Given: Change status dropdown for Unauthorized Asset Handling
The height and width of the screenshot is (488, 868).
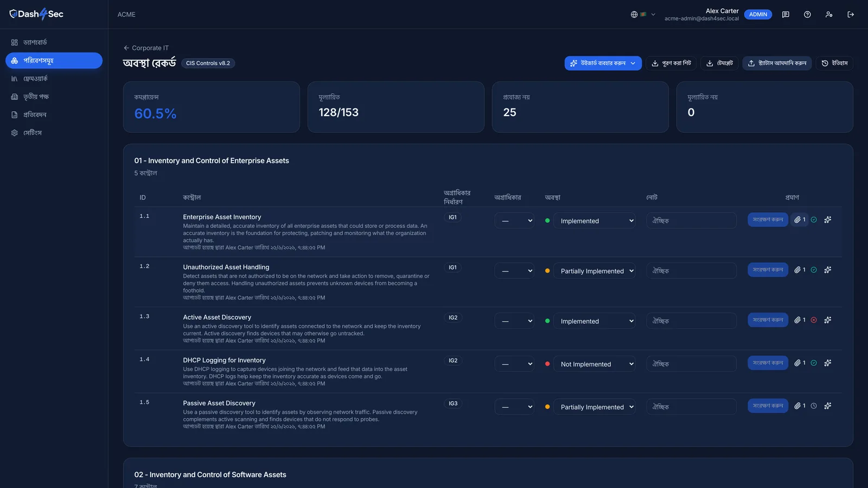Looking at the screenshot, I should tap(595, 271).
